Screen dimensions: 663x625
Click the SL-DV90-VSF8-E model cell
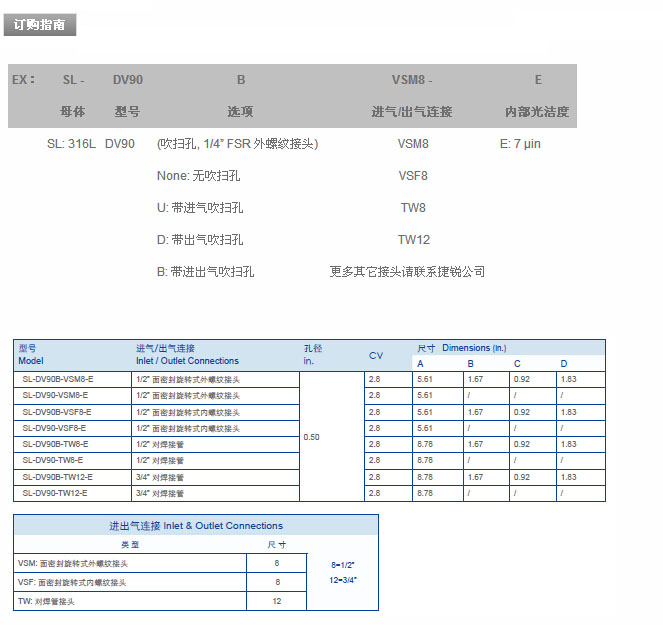point(55,428)
